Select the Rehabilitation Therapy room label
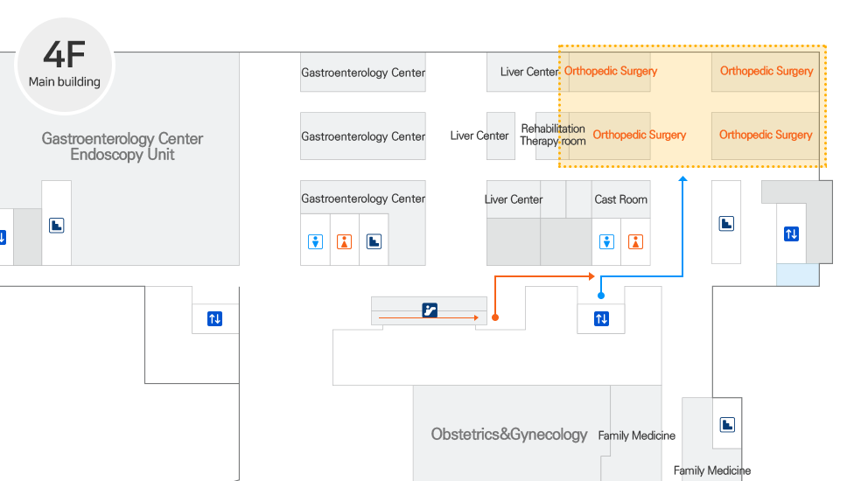This screenshot has height=481, width=868. point(552,135)
